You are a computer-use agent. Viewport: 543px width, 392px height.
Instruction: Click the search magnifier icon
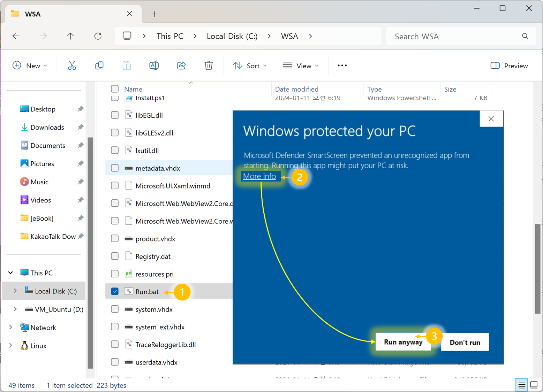525,36
